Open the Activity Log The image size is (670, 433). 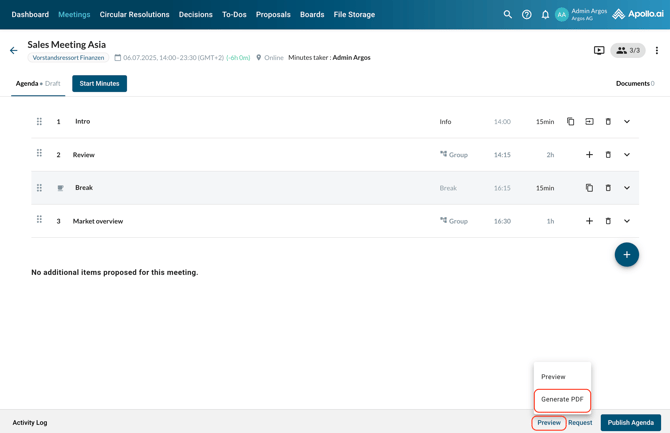coord(30,423)
